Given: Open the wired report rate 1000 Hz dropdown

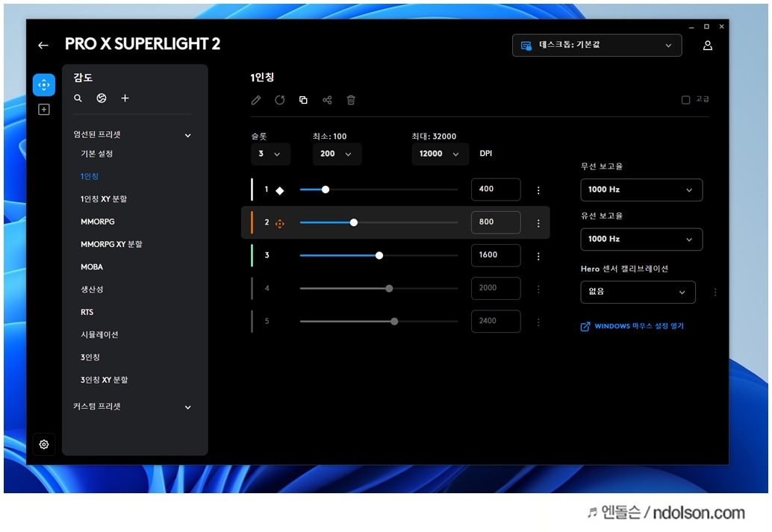Looking at the screenshot, I should click(641, 240).
